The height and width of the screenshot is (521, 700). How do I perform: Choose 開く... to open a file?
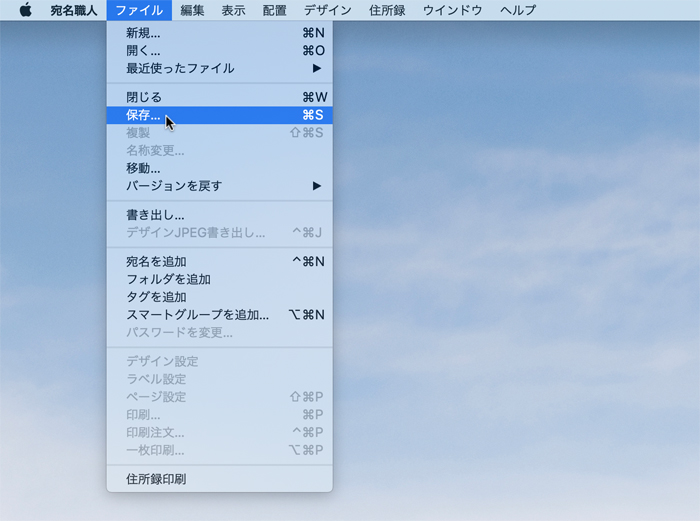point(143,51)
